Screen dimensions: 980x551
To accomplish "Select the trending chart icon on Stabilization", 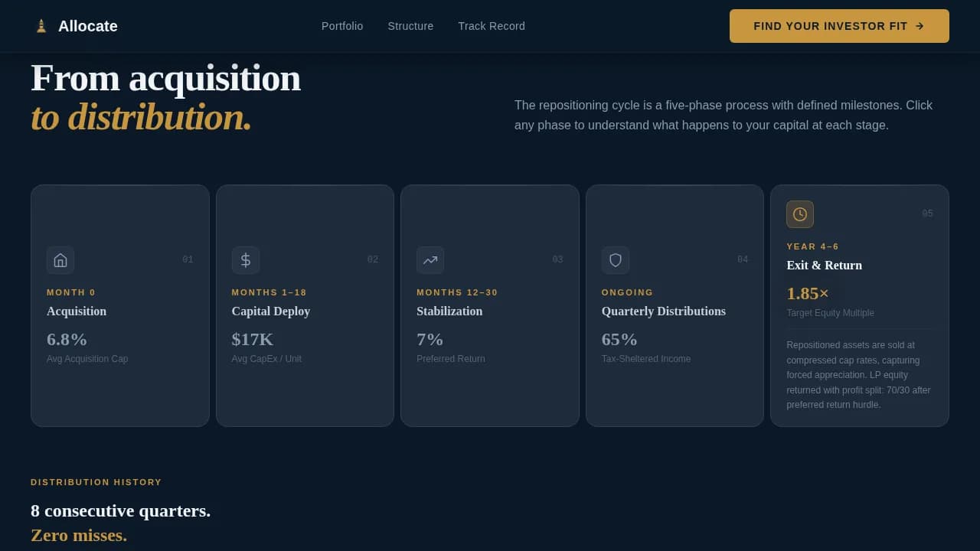I will (430, 260).
